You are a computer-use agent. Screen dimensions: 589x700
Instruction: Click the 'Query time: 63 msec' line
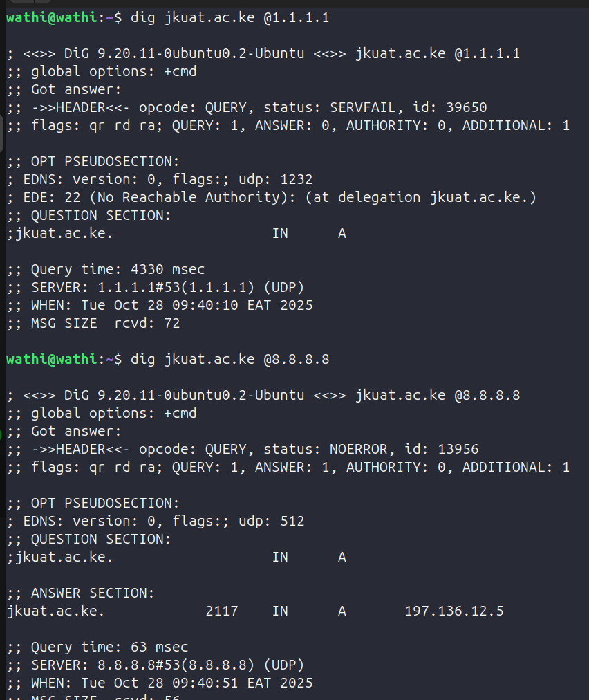[97, 647]
